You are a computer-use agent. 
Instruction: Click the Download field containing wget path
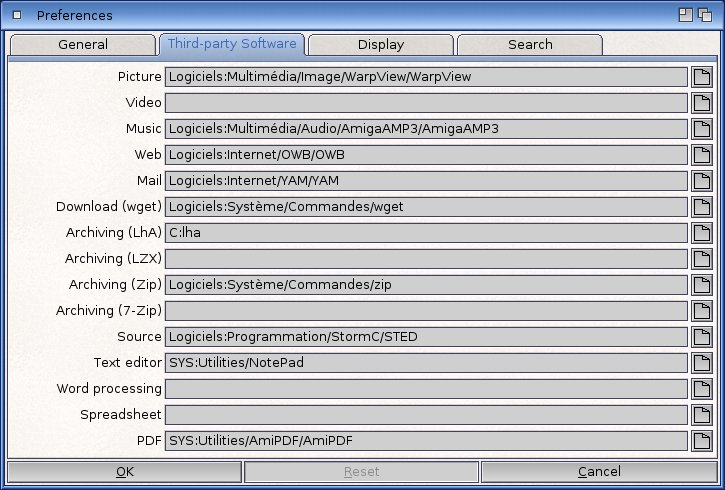tap(426, 207)
